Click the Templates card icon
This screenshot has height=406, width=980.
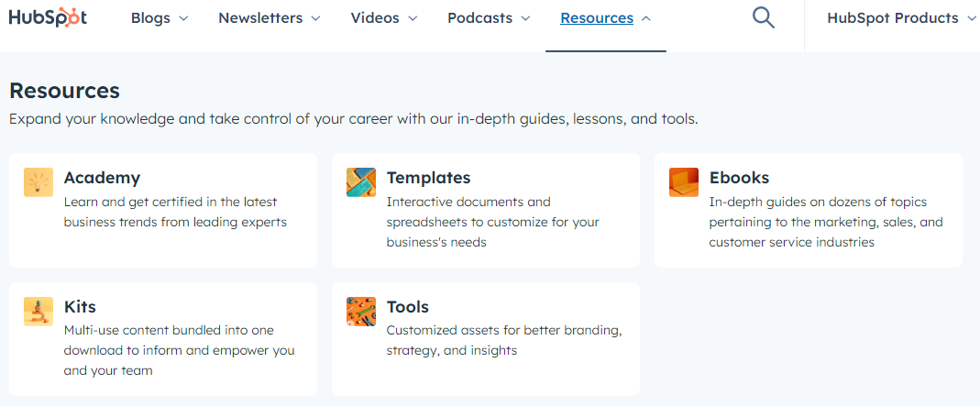[360, 181]
